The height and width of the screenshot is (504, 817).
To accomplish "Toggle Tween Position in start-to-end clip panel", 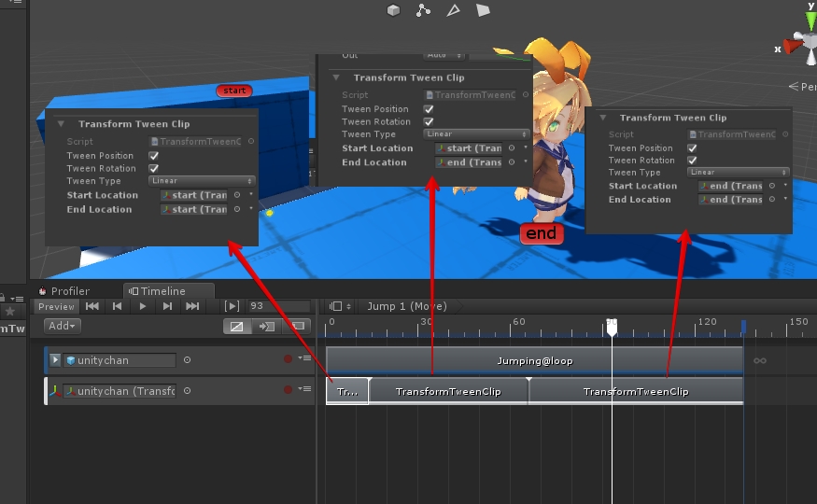I will pyautogui.click(x=429, y=109).
